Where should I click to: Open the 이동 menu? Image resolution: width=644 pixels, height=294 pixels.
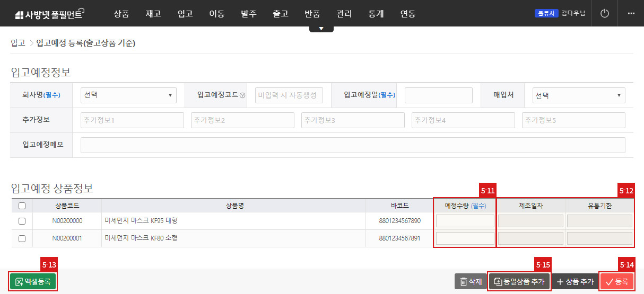pos(216,14)
